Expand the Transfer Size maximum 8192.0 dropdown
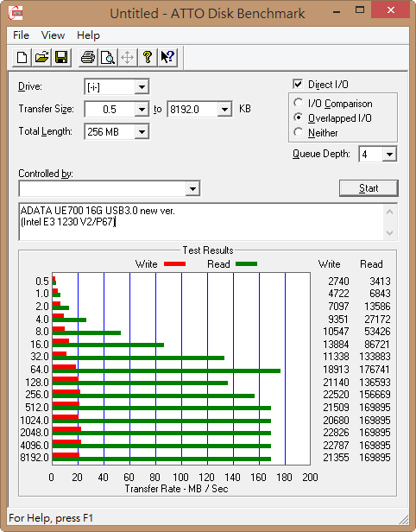The height and width of the screenshot is (532, 416). click(224, 109)
